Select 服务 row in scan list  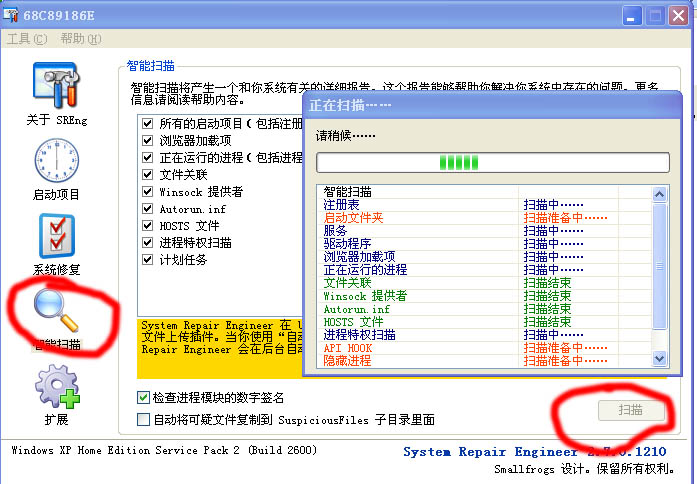pos(484,231)
